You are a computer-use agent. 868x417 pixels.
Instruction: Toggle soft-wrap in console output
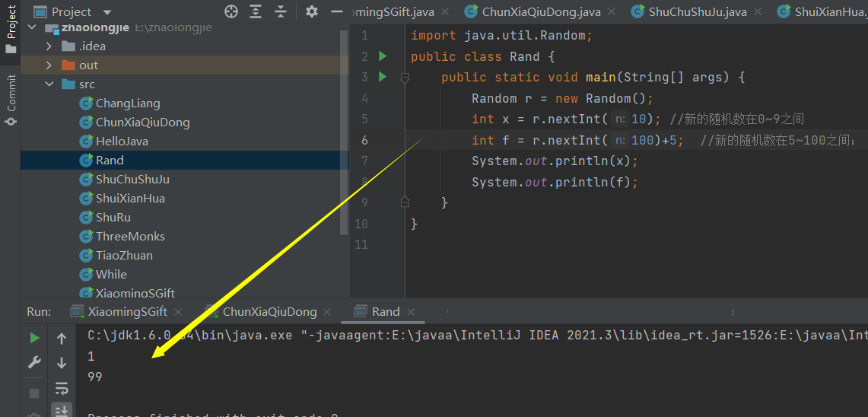[x=62, y=387]
